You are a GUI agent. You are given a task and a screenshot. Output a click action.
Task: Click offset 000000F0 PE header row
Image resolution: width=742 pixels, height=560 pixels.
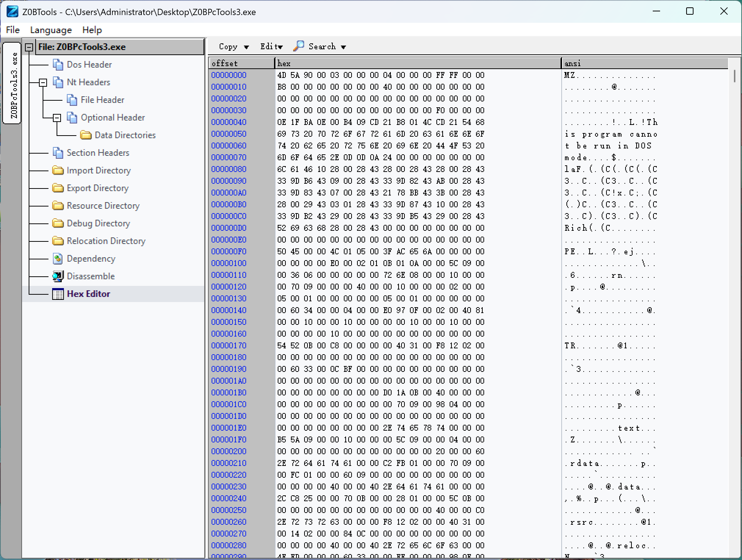pos(229,252)
